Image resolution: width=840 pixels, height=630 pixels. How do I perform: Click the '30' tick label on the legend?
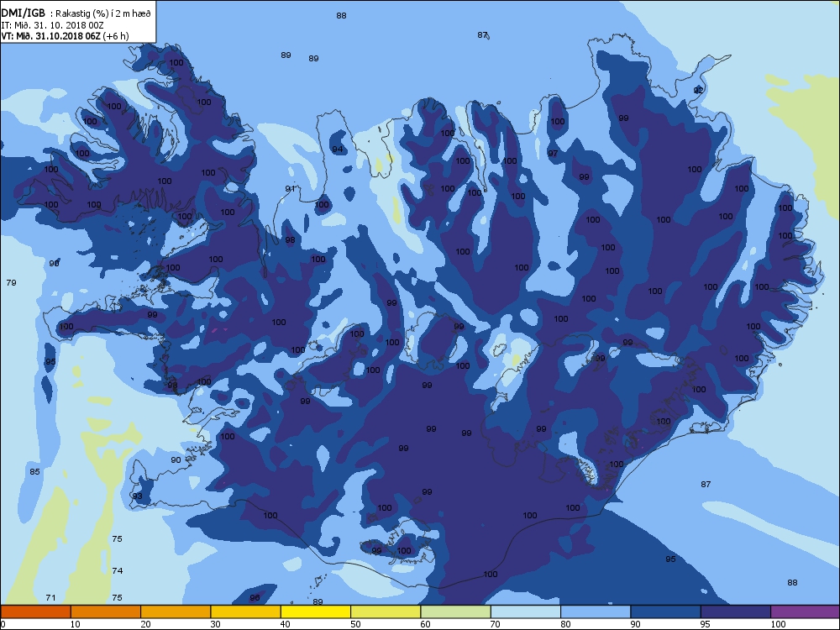coord(215,623)
